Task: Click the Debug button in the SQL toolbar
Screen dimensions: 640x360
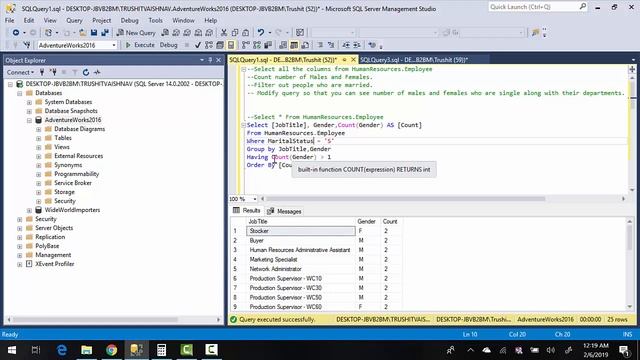Action: (x=168, y=45)
